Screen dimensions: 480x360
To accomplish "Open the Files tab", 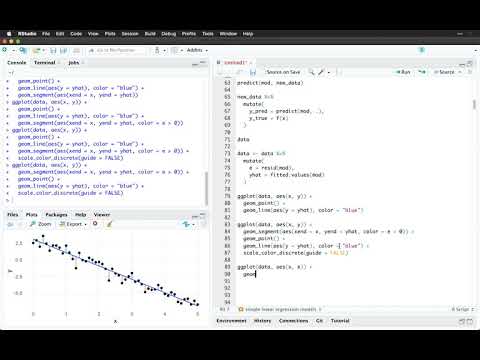I will click(x=13, y=214).
